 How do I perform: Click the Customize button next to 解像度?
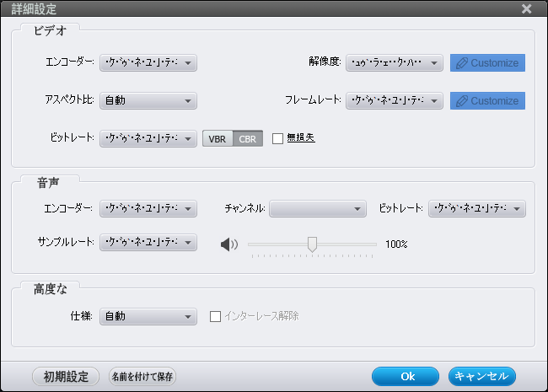pyautogui.click(x=487, y=62)
